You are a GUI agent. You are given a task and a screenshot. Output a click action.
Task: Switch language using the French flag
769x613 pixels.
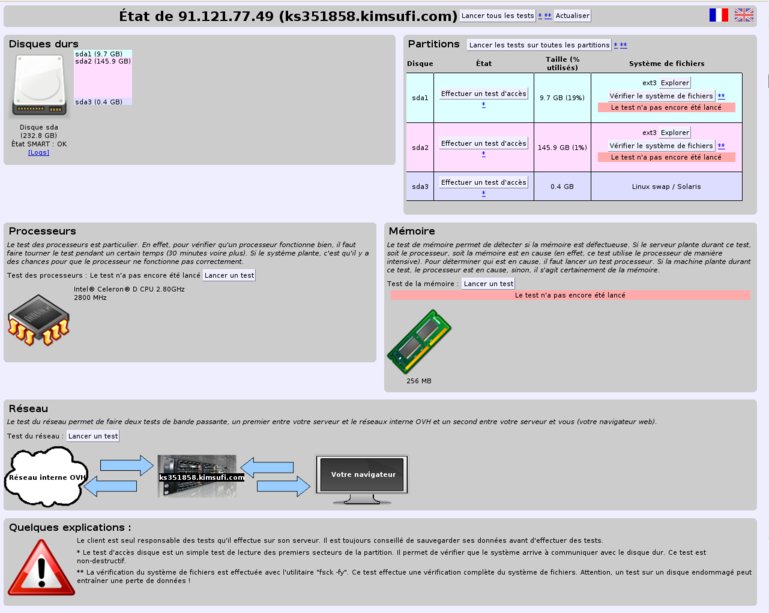point(718,15)
